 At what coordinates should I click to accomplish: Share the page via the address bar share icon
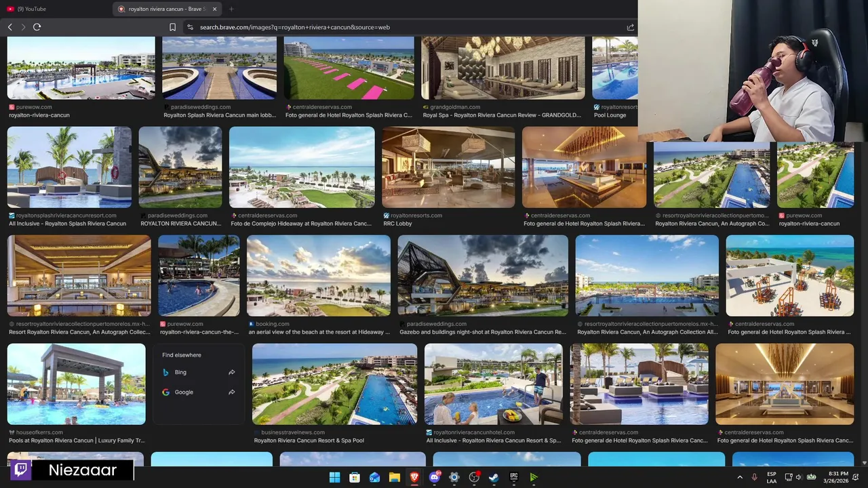[630, 27]
